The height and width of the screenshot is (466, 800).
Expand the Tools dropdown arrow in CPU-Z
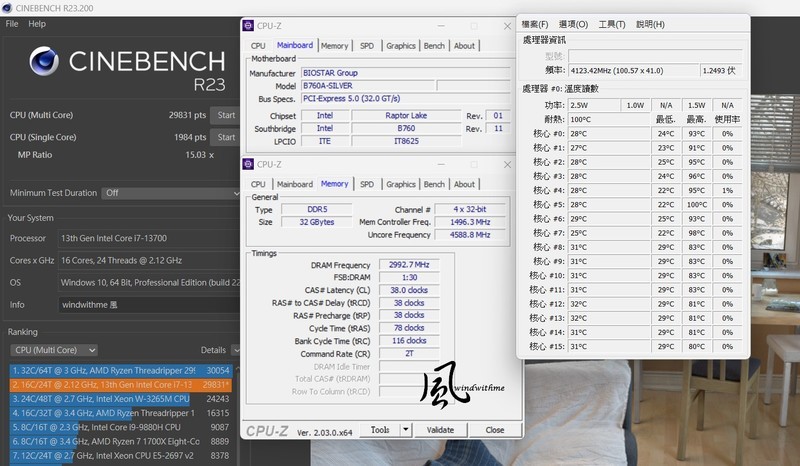[406, 430]
